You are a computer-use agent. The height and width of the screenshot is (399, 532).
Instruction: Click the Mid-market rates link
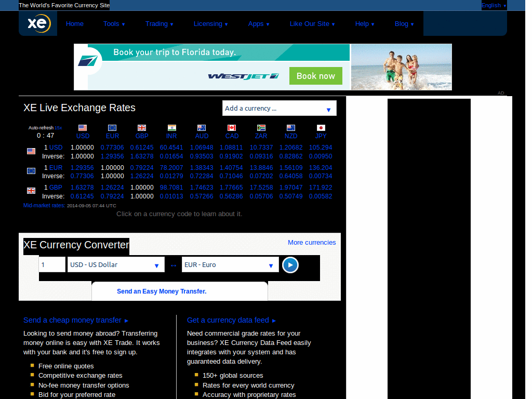[44, 205]
